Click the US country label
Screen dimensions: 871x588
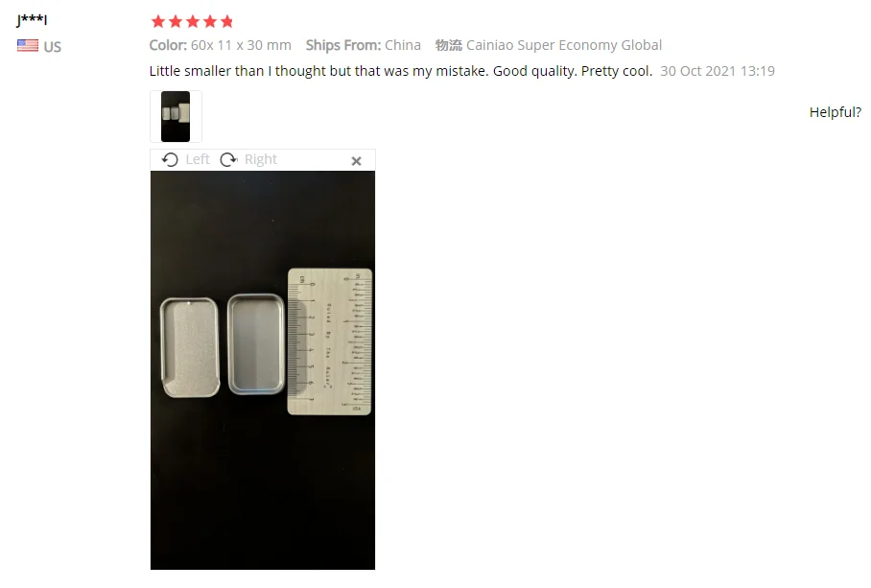tap(52, 47)
